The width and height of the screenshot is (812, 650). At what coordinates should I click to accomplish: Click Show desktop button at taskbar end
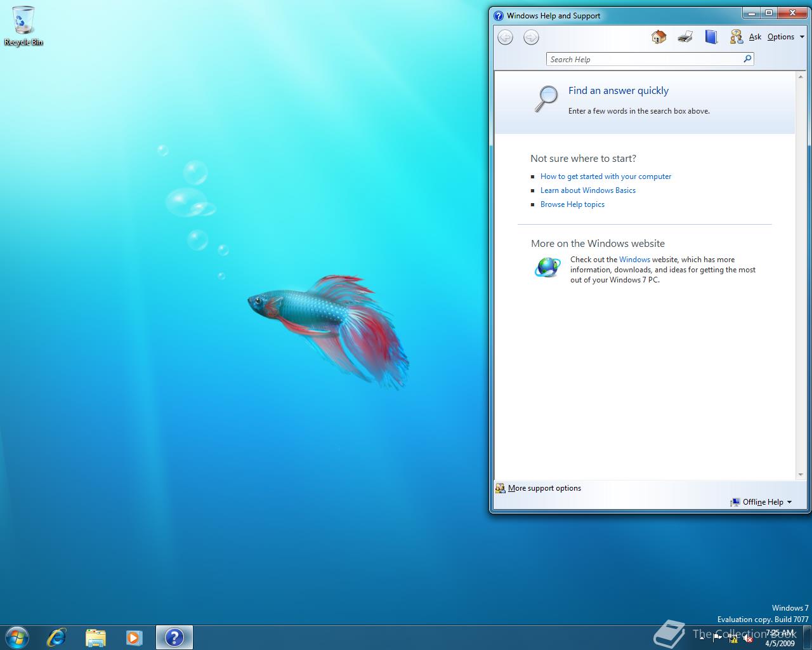click(x=807, y=637)
